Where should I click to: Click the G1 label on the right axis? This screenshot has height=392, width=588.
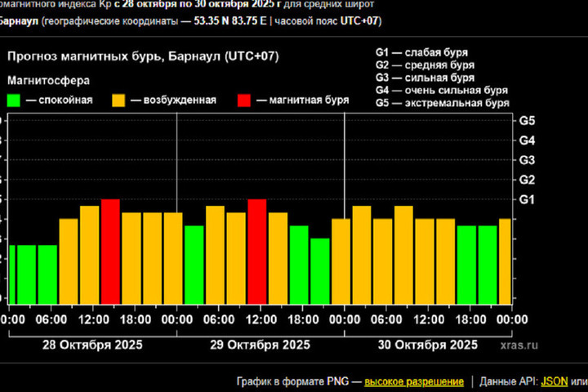click(527, 199)
